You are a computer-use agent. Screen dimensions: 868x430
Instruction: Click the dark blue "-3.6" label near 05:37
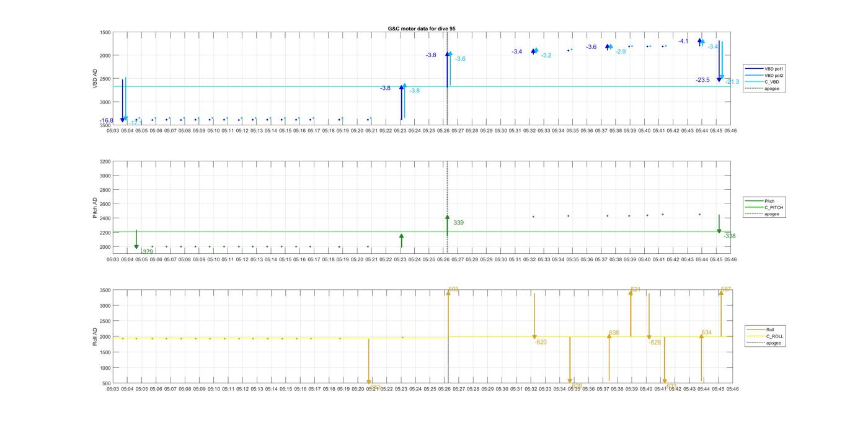tap(591, 47)
